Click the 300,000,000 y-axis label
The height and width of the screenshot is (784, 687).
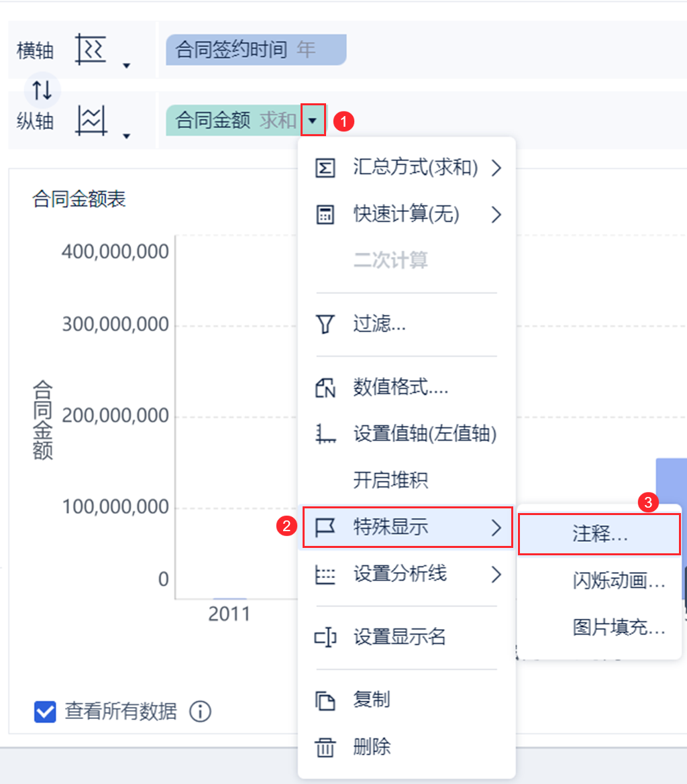tap(115, 325)
